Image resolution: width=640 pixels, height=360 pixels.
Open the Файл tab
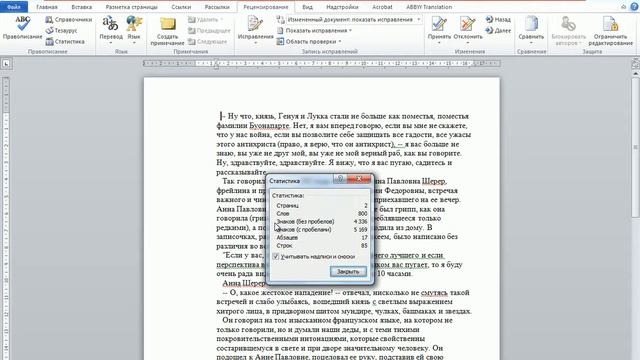point(14,7)
